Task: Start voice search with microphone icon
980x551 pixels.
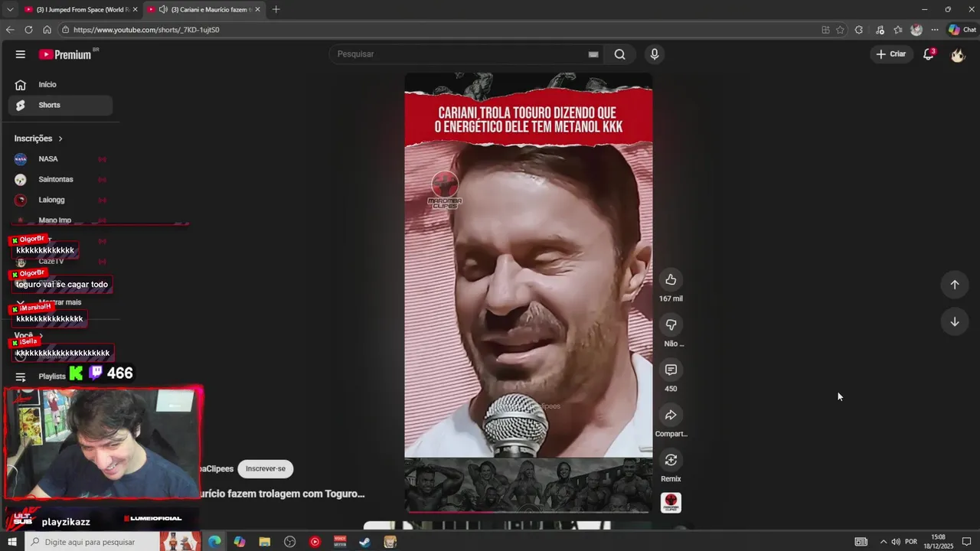Action: coord(654,54)
